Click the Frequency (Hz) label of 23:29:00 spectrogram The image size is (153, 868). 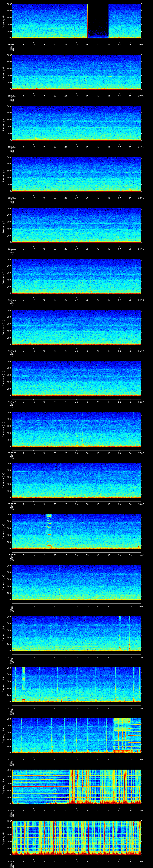pyautogui.click(x=4, y=582)
